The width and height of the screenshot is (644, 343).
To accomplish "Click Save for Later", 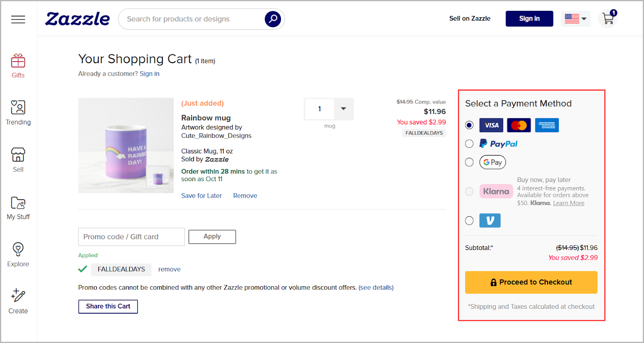I will click(x=201, y=196).
